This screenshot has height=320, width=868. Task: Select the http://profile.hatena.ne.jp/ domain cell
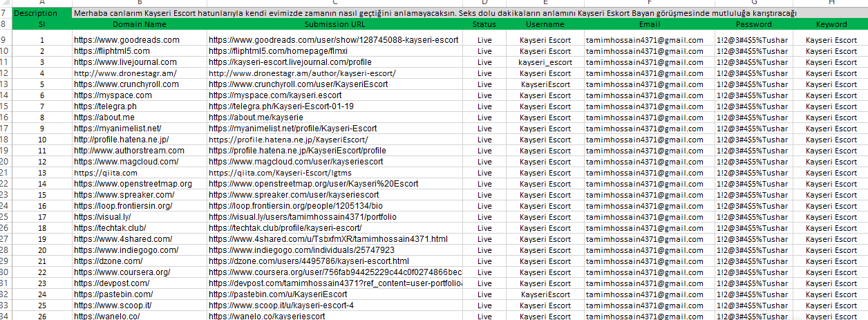point(140,140)
